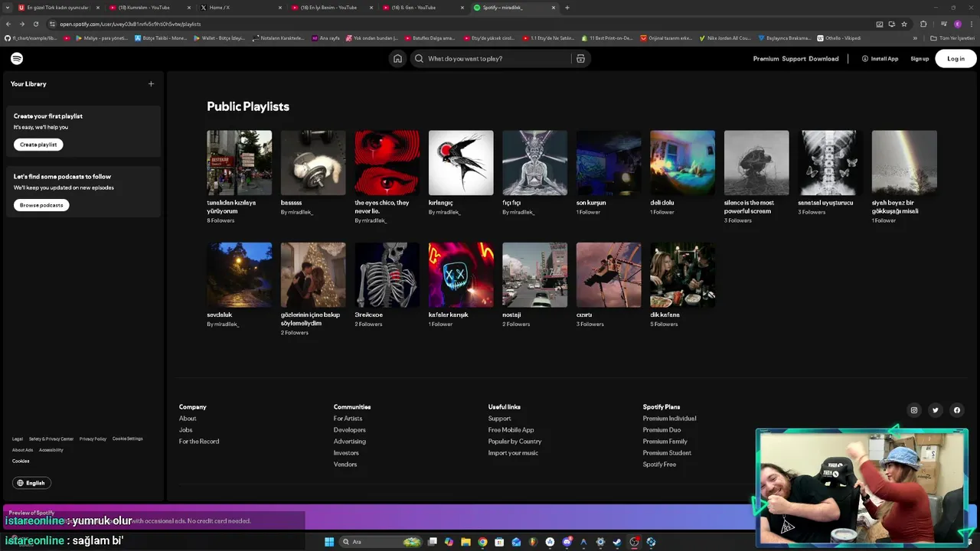This screenshot has height=551, width=980.
Task: Open the Chrome profile avatar
Action: 957,24
